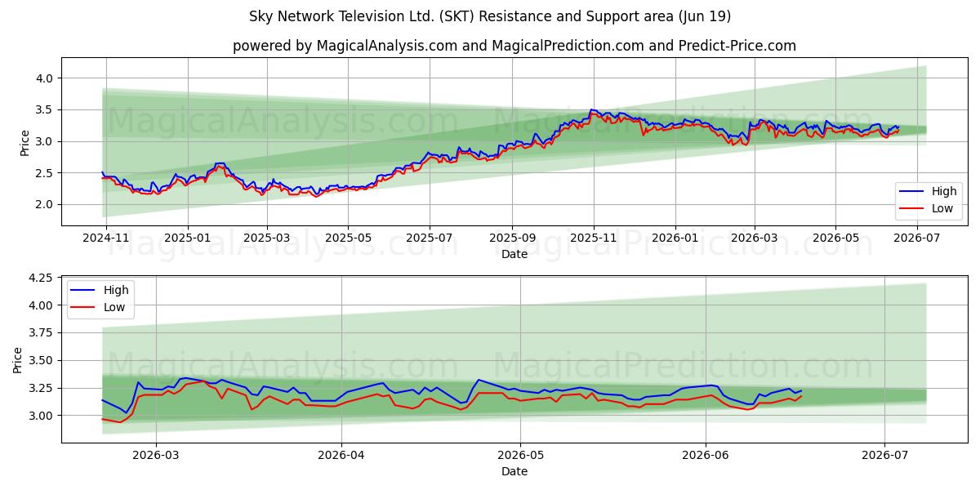Click 'Low' in the top chart legend
The width and height of the screenshot is (980, 490).
(x=942, y=208)
